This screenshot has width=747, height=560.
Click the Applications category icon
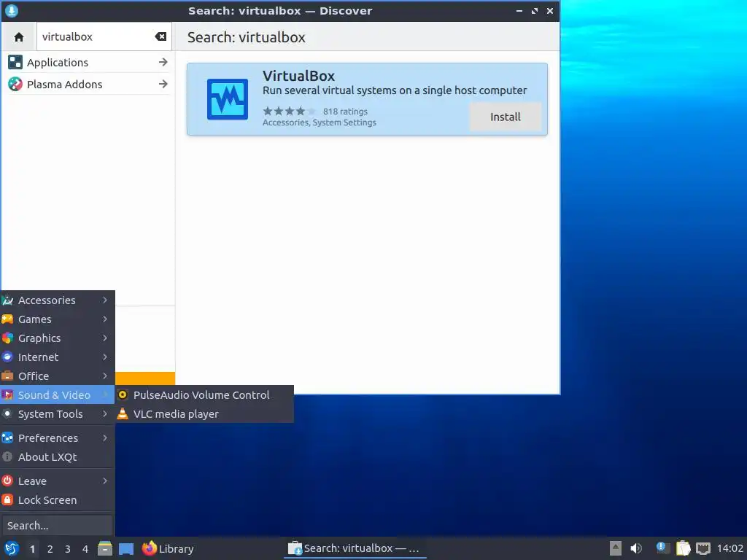click(15, 62)
